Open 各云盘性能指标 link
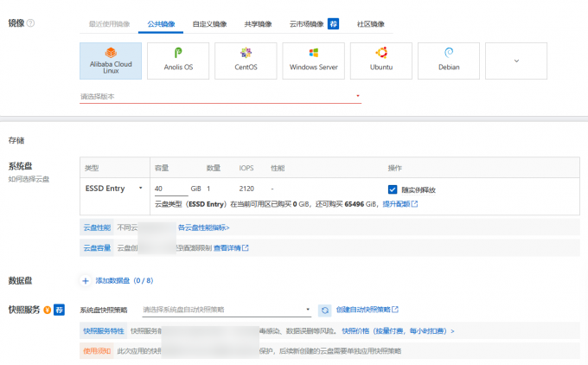This screenshot has width=588, height=365. coord(203,227)
